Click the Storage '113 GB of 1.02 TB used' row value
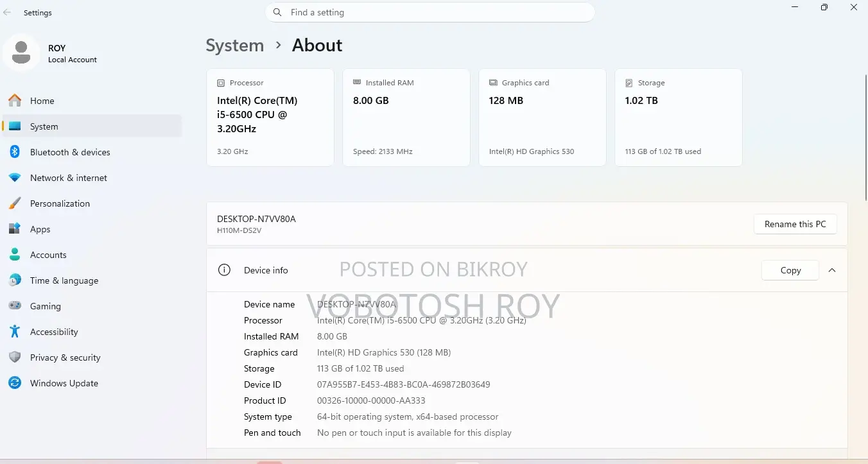868x464 pixels. pyautogui.click(x=361, y=368)
